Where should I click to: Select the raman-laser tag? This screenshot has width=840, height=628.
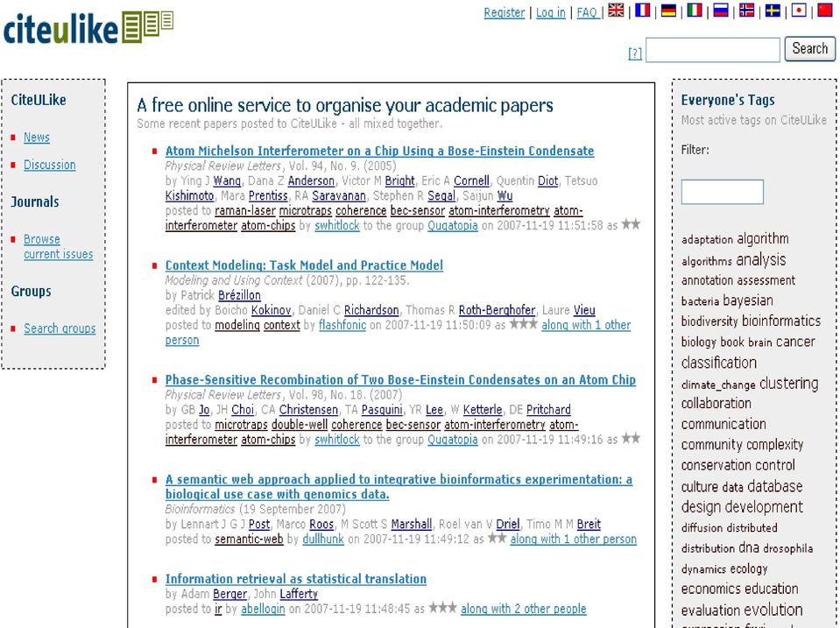(245, 211)
